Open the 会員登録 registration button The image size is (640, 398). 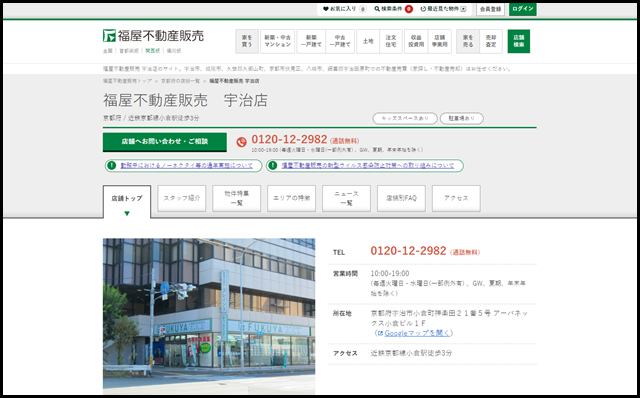click(x=490, y=9)
